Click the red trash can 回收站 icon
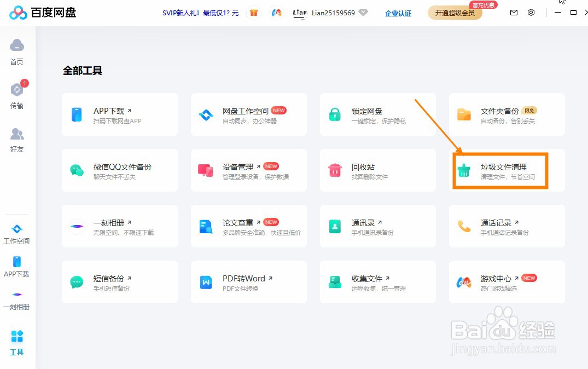 pos(335,170)
